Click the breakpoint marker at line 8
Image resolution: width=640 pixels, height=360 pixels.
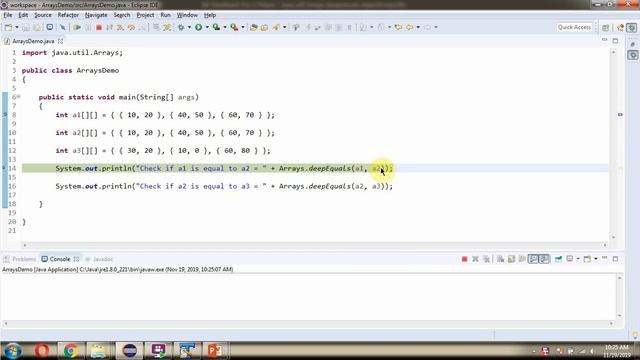click(x=5, y=115)
